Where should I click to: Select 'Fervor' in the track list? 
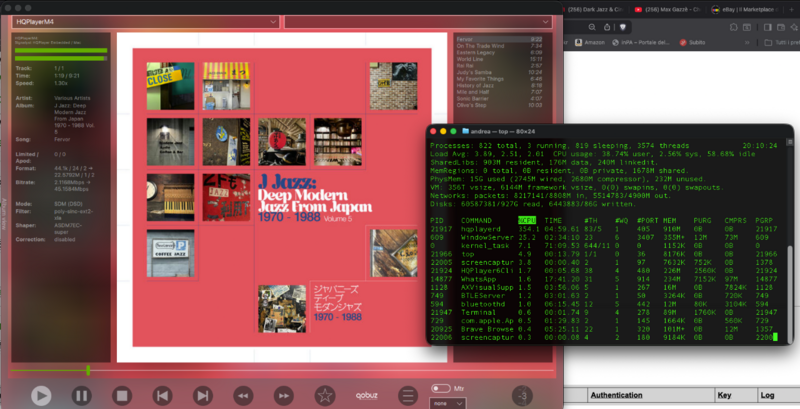tap(499, 39)
